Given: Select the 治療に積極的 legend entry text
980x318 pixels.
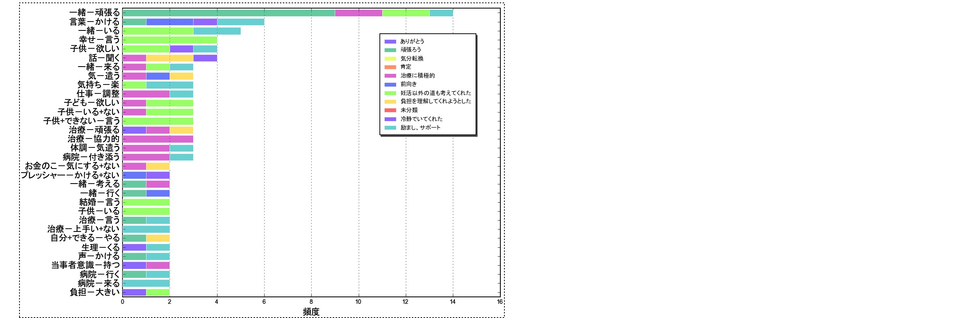Looking at the screenshot, I should point(418,76).
